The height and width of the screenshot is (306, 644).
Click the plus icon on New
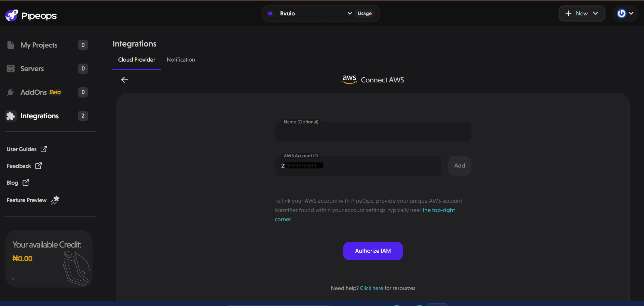click(568, 13)
